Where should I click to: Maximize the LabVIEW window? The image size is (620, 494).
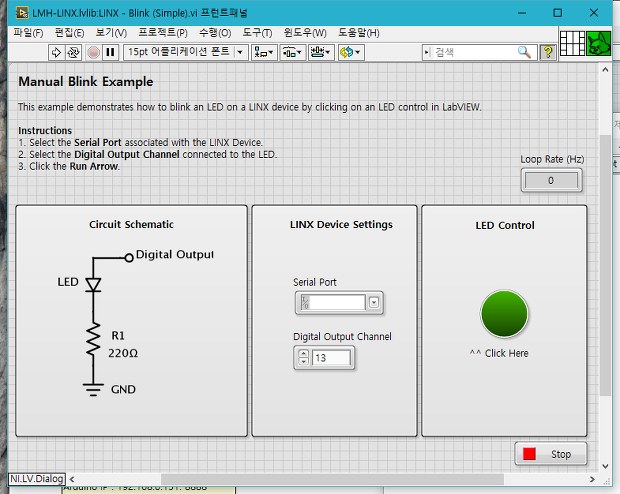(558, 13)
